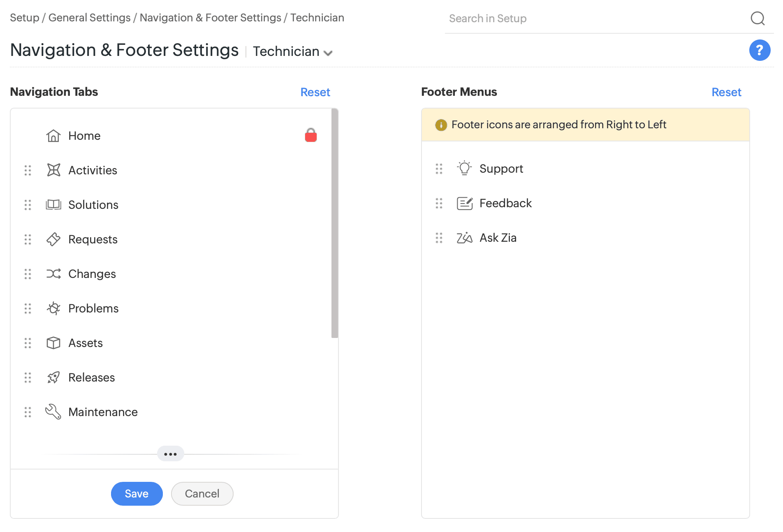Click the Maintenance wrench icon
783x532 pixels.
(x=53, y=412)
